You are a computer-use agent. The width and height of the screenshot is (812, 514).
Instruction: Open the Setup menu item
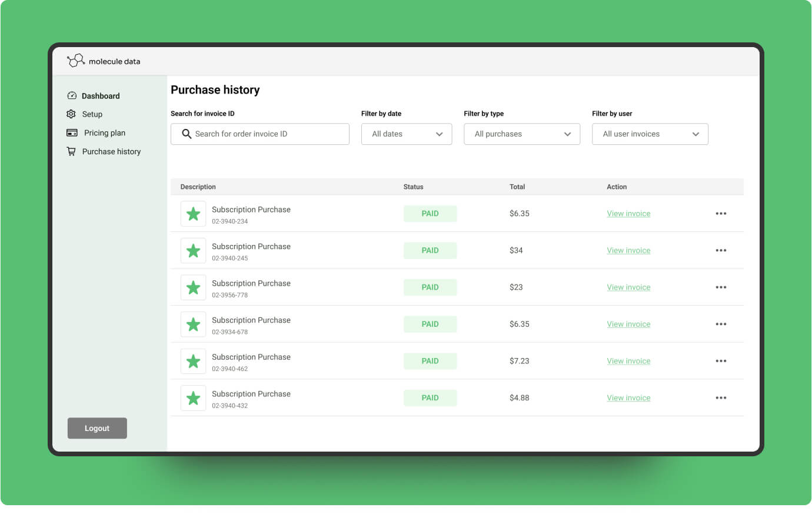point(92,114)
